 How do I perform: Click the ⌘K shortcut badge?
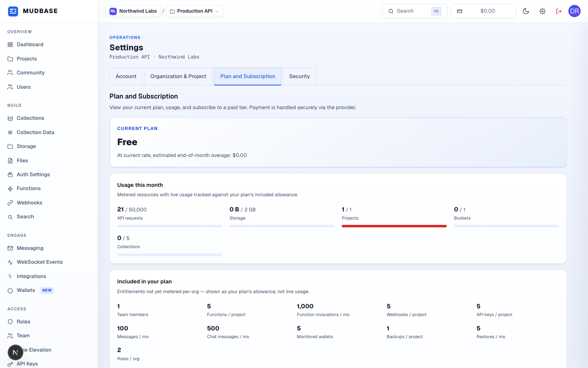[436, 11]
